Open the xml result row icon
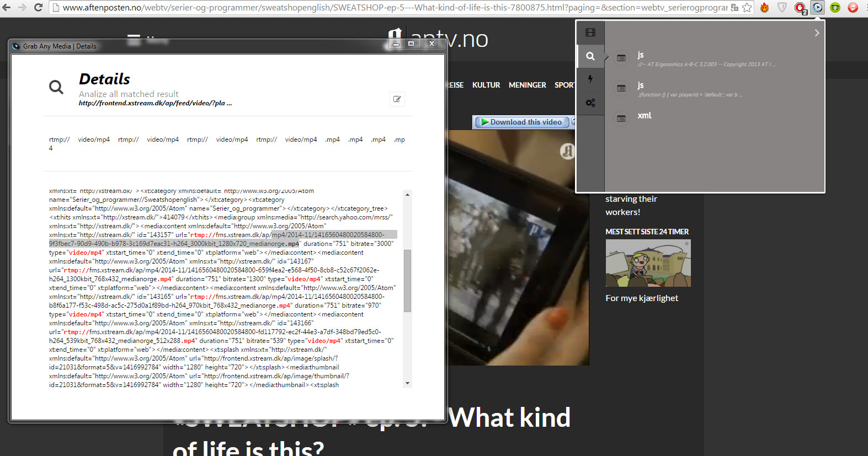868x456 pixels. click(x=621, y=119)
